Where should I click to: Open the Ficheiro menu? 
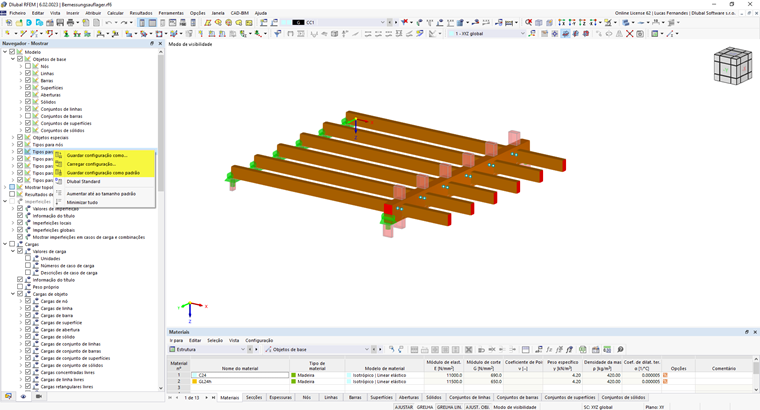17,13
